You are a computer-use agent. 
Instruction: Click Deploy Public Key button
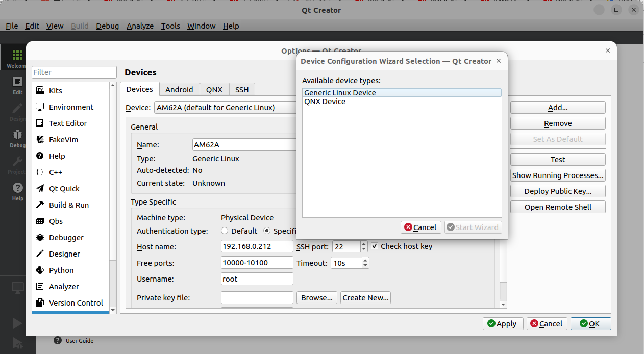[x=558, y=191]
